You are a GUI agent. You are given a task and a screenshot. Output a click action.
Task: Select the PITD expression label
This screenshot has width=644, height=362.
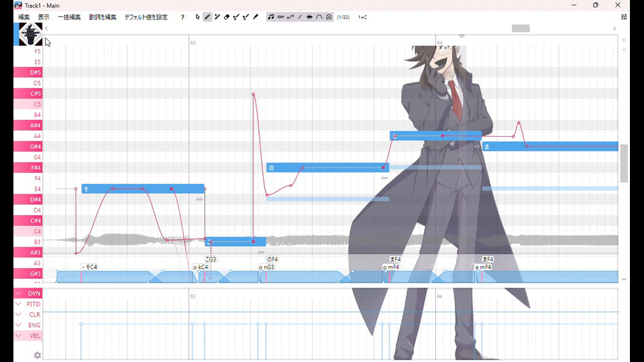click(x=34, y=304)
